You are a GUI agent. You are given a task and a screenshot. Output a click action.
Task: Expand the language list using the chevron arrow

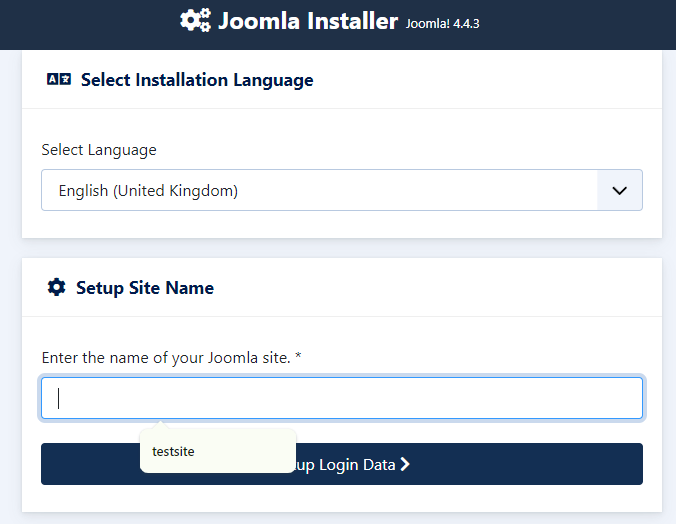point(619,190)
